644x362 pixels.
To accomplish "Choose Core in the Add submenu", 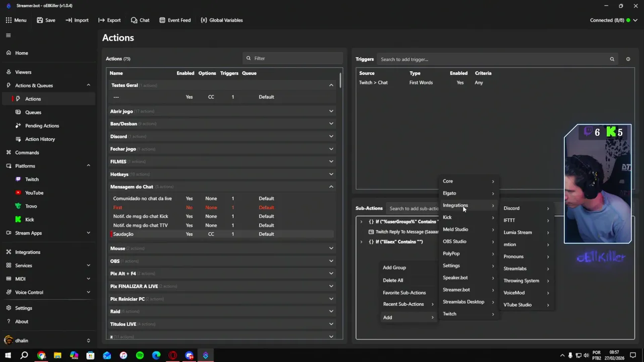I will (x=468, y=181).
